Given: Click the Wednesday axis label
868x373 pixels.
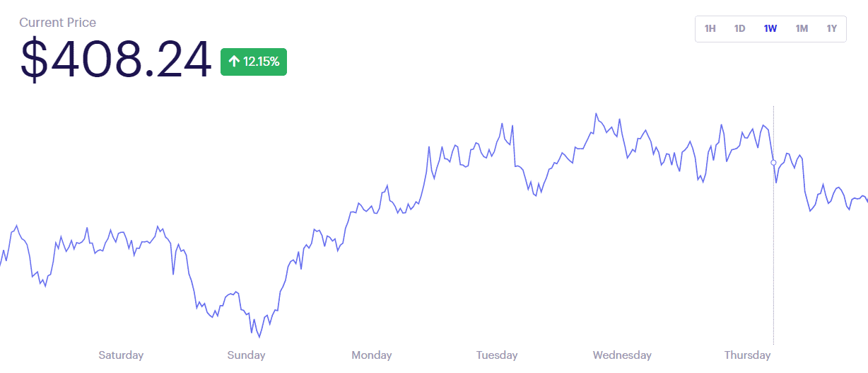Looking at the screenshot, I should [x=622, y=355].
